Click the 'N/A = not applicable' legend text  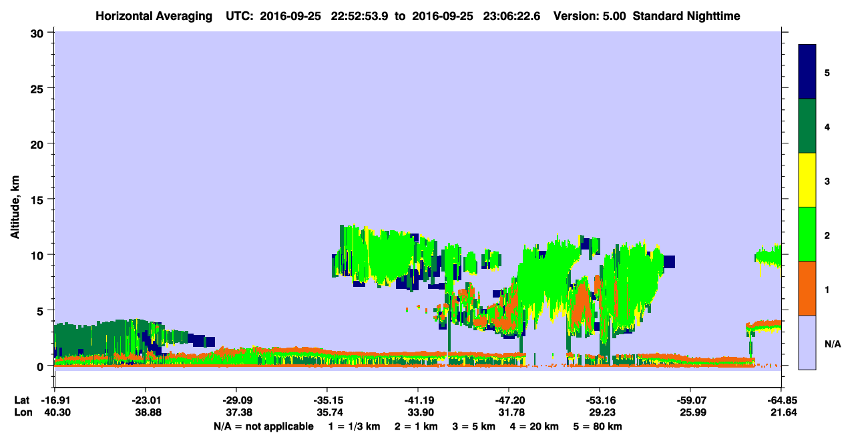pyautogui.click(x=263, y=426)
